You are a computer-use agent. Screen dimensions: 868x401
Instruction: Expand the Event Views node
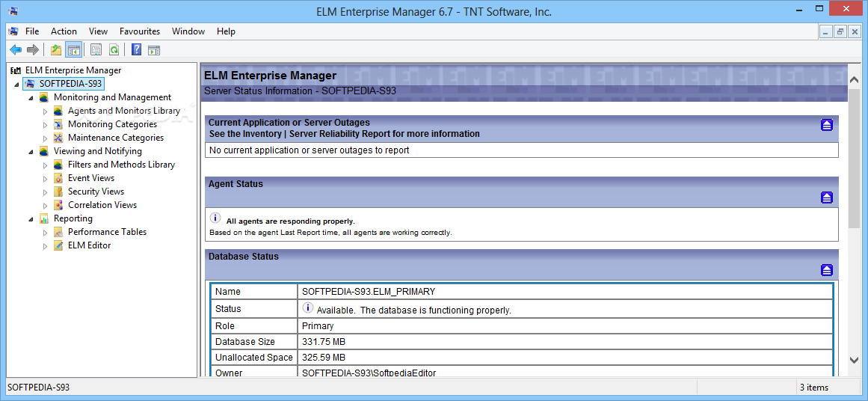[46, 178]
